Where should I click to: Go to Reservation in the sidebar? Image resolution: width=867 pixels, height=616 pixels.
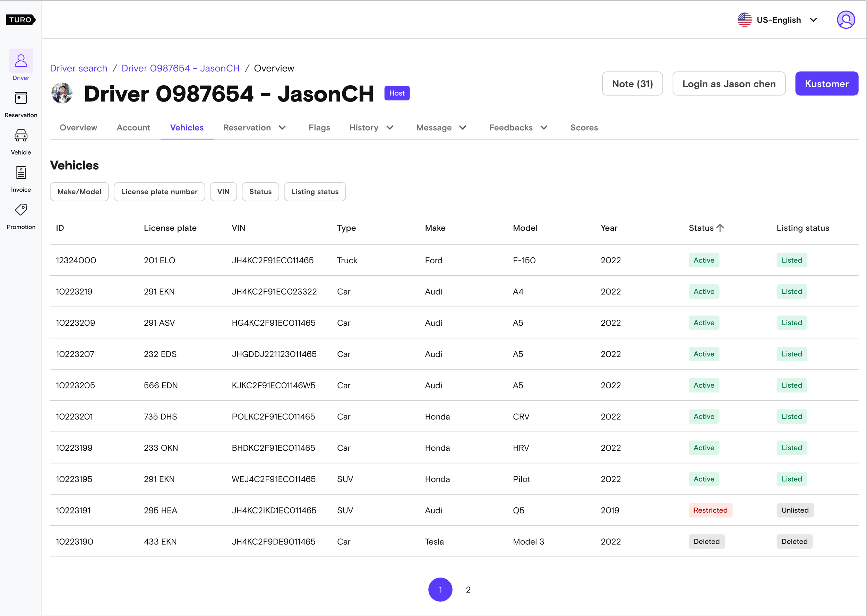pyautogui.click(x=21, y=99)
